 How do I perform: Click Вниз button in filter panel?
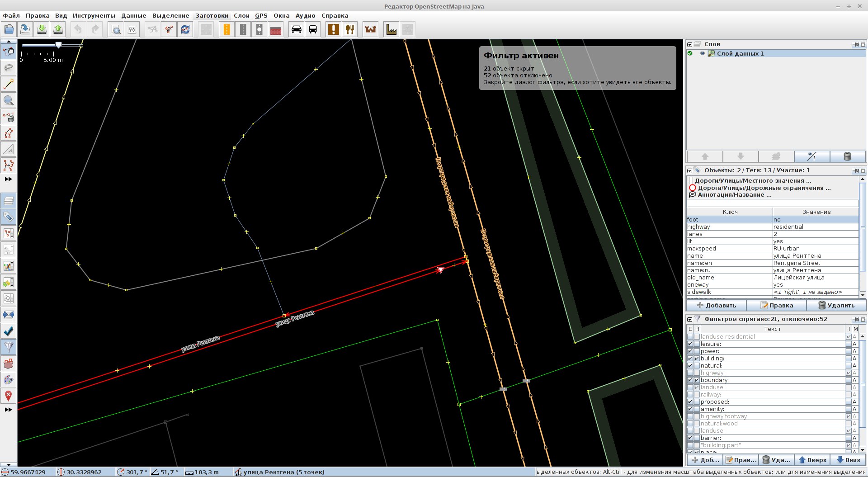(x=849, y=460)
